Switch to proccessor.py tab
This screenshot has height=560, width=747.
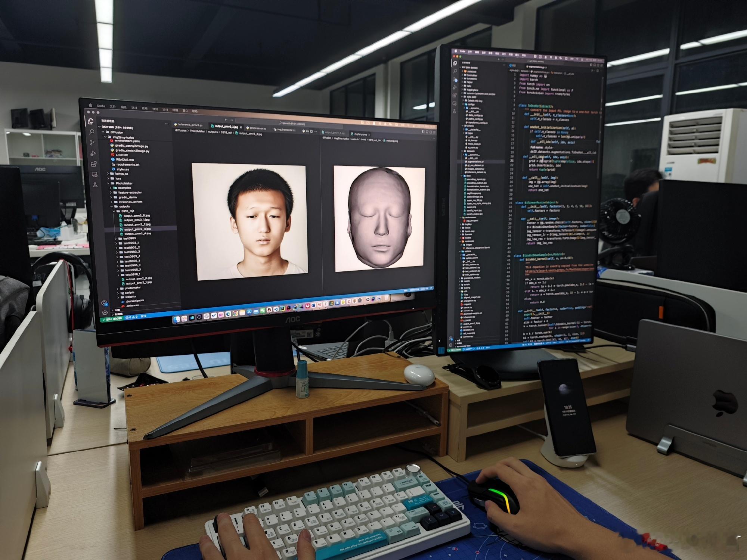[257, 128]
